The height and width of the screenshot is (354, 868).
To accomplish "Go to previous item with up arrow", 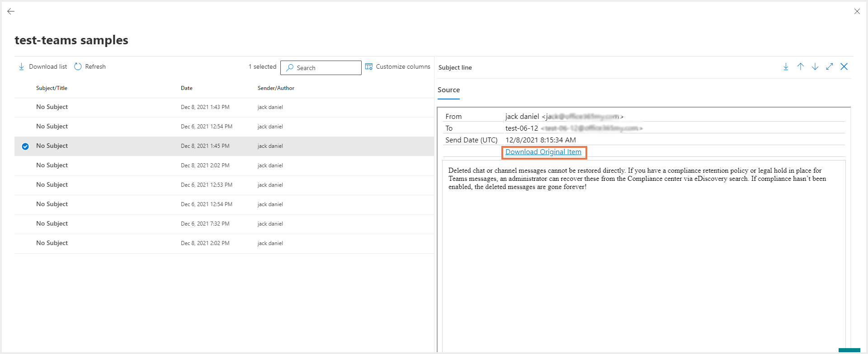I will click(x=800, y=67).
